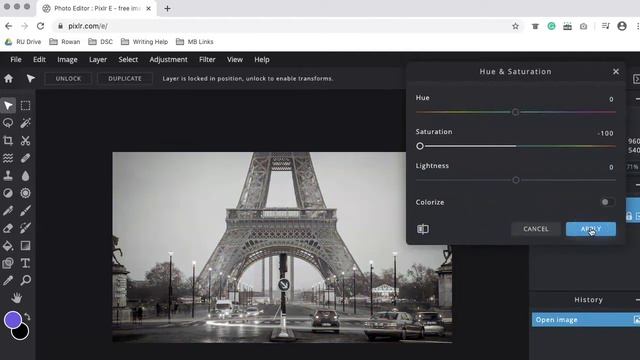
Task: Open the RU Drive bookmark
Action: tap(23, 42)
